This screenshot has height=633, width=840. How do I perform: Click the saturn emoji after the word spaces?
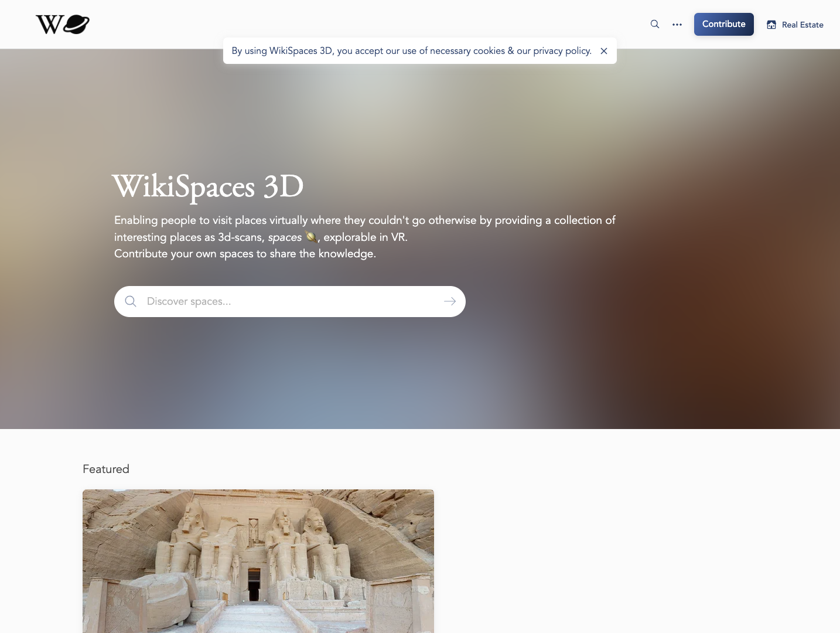[x=311, y=237]
